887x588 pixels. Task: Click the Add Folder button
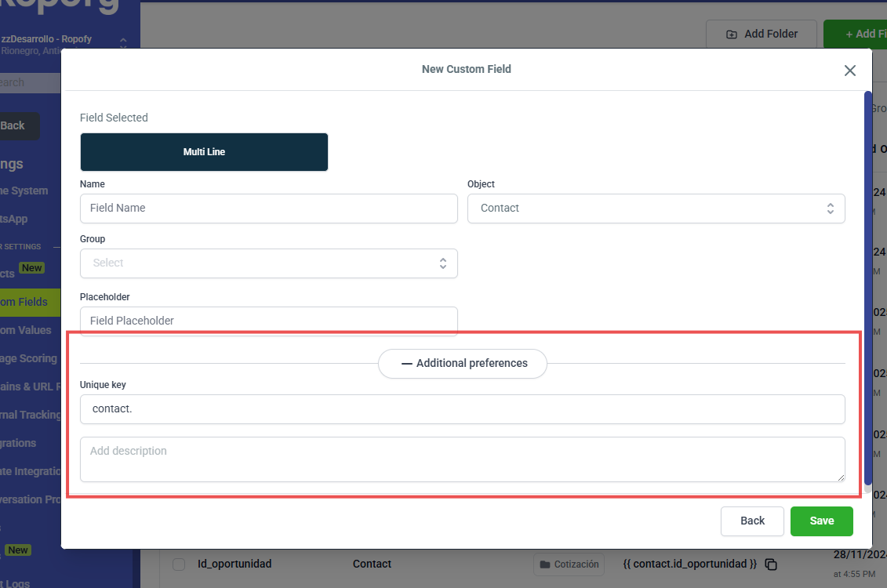pos(762,34)
